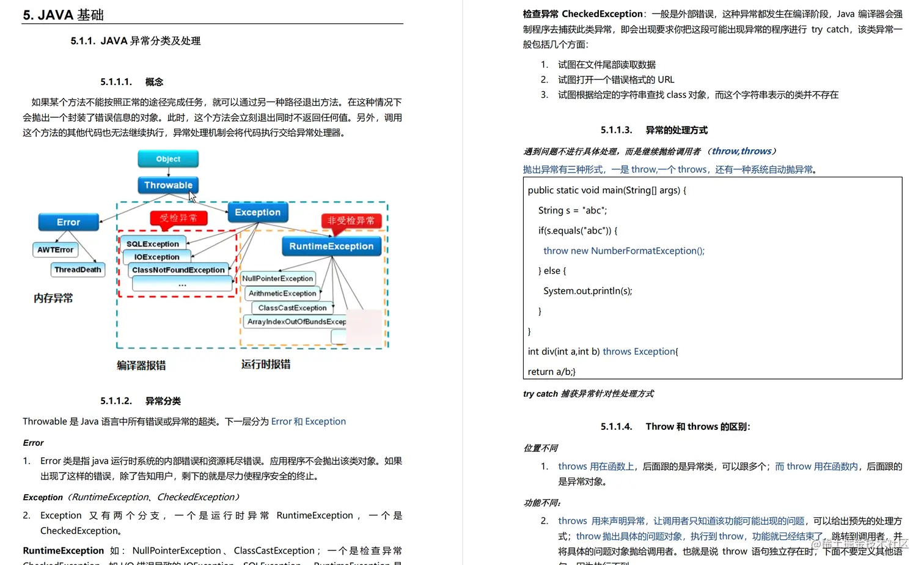Click the RuntimeException box in the diagram
Viewport: 924px width, 565px height.
331,246
